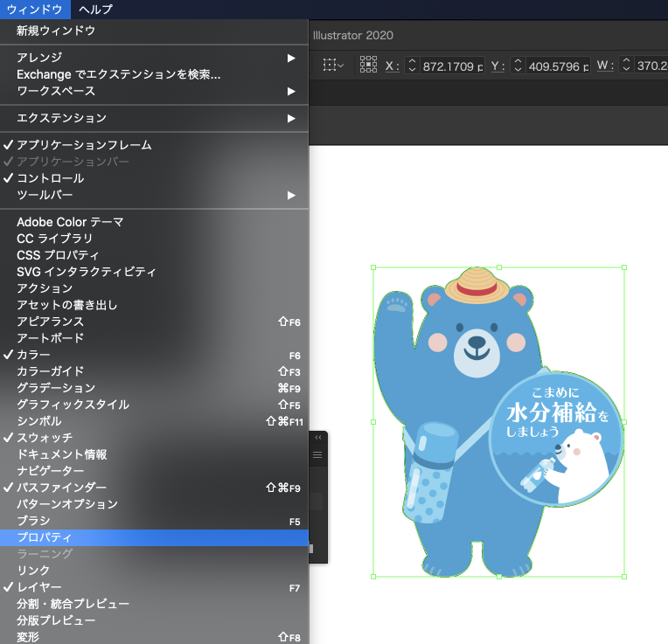The height and width of the screenshot is (644, 668).
Task: Edit the Y position field 409.5796
Action: 559,66
